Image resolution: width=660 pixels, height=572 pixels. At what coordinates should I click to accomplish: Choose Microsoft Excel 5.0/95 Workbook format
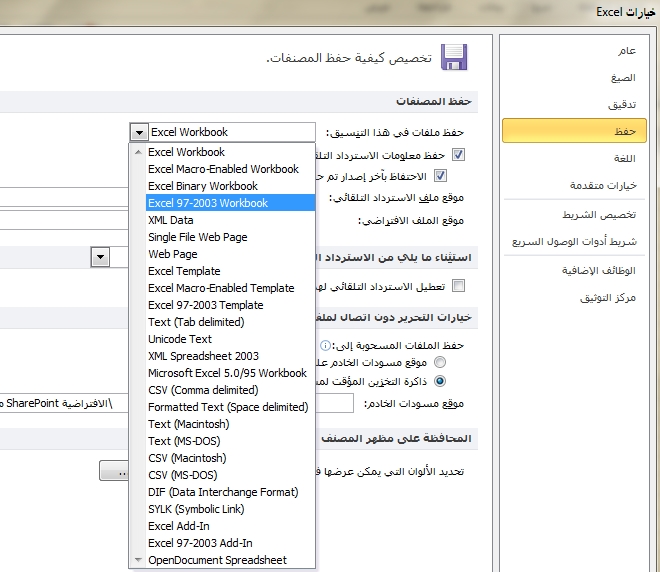230,373
